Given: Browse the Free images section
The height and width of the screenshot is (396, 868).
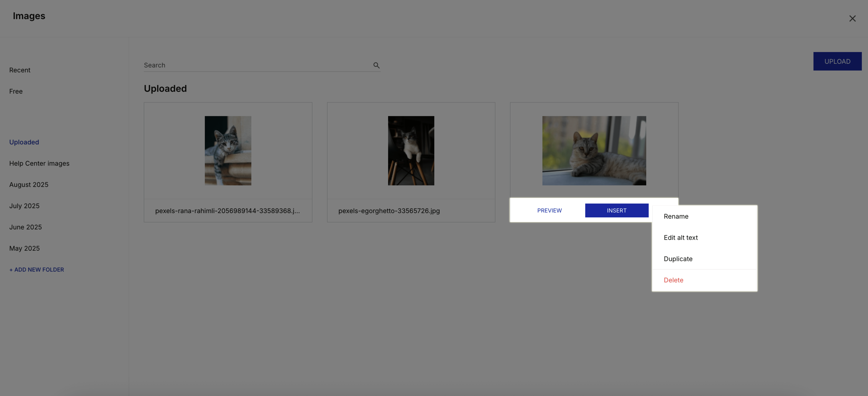Looking at the screenshot, I should point(16,91).
